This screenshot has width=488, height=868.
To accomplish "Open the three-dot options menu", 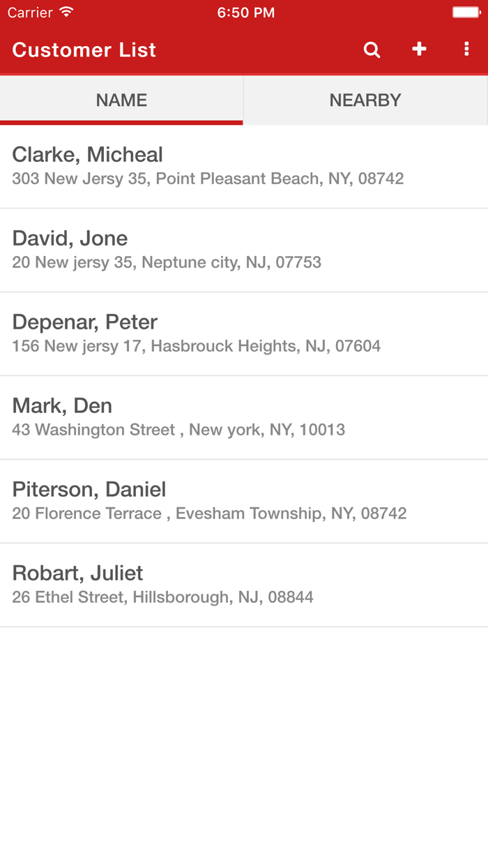I will pos(466,50).
